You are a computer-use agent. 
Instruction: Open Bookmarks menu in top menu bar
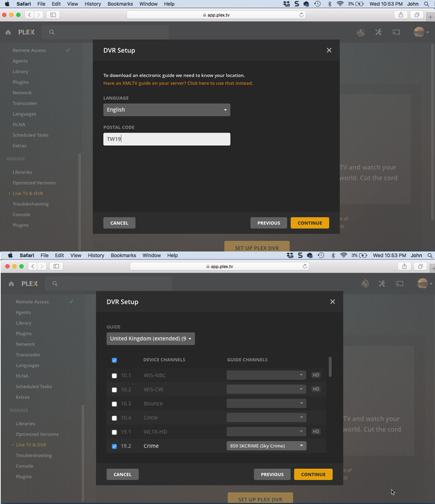click(x=120, y=4)
